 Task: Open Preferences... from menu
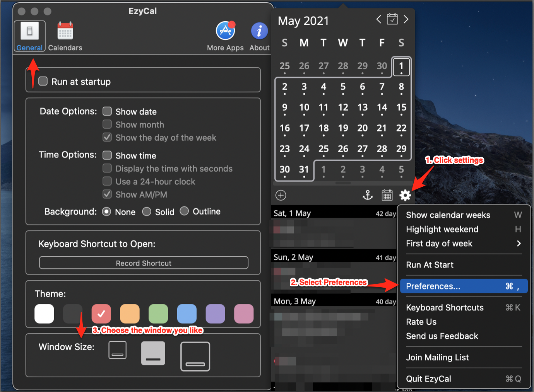(464, 286)
